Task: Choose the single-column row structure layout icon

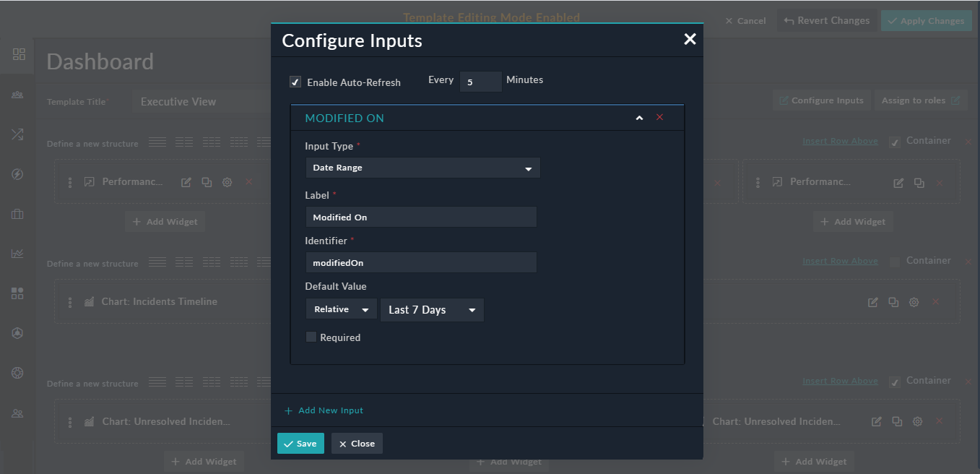Action: click(x=157, y=143)
